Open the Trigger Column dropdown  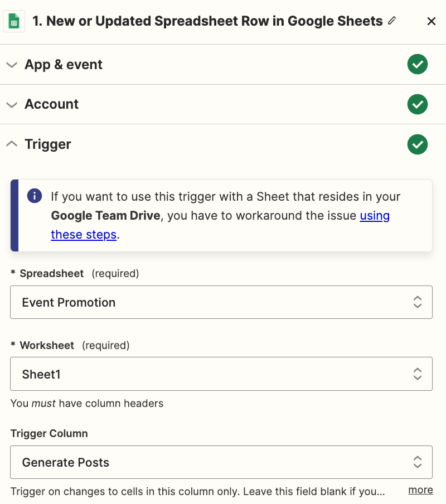coord(221,462)
